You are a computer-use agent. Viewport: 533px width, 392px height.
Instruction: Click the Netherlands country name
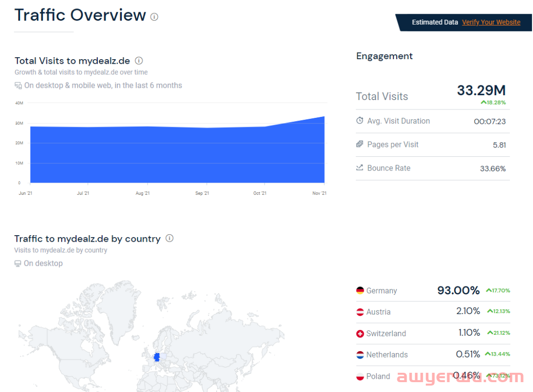pos(387,355)
